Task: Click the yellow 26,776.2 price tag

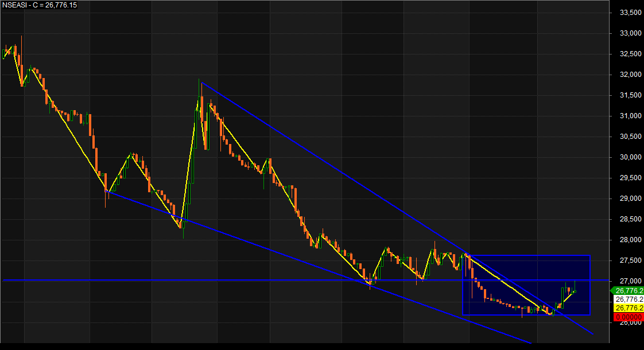Action: pyautogui.click(x=629, y=308)
